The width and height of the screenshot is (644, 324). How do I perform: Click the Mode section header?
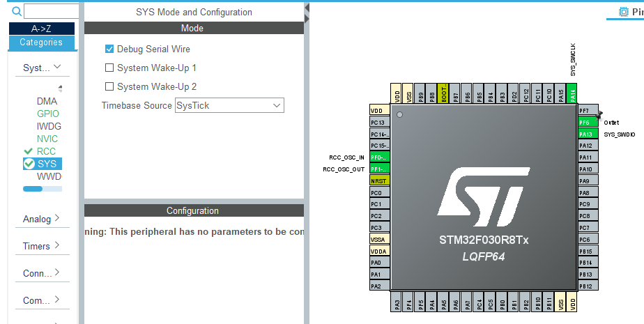tap(194, 28)
